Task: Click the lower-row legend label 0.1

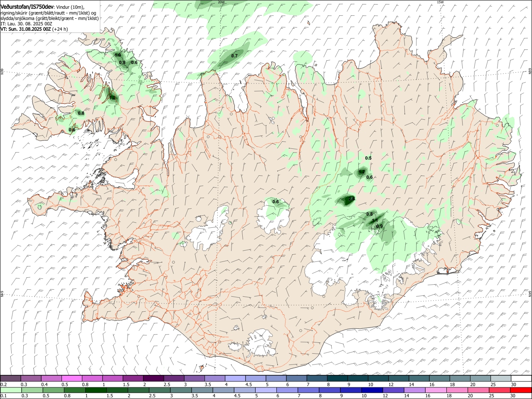Action: (x=4, y=396)
